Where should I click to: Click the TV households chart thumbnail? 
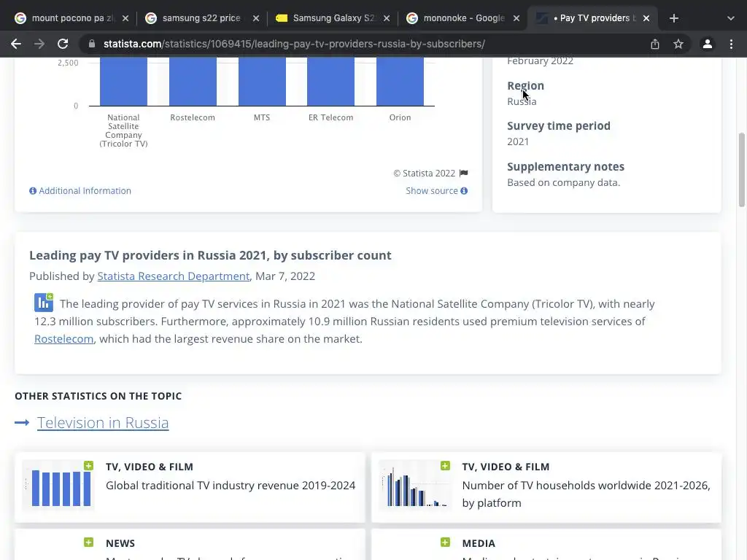point(415,486)
